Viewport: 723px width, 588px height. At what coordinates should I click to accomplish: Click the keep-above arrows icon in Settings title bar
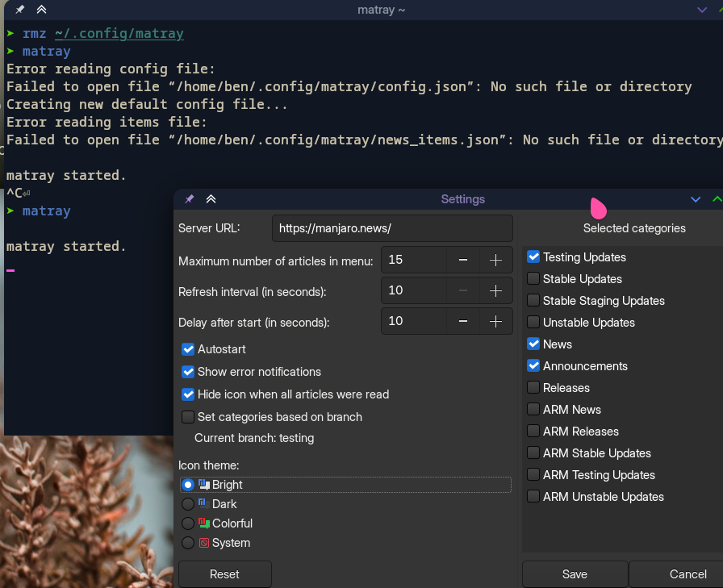[211, 199]
